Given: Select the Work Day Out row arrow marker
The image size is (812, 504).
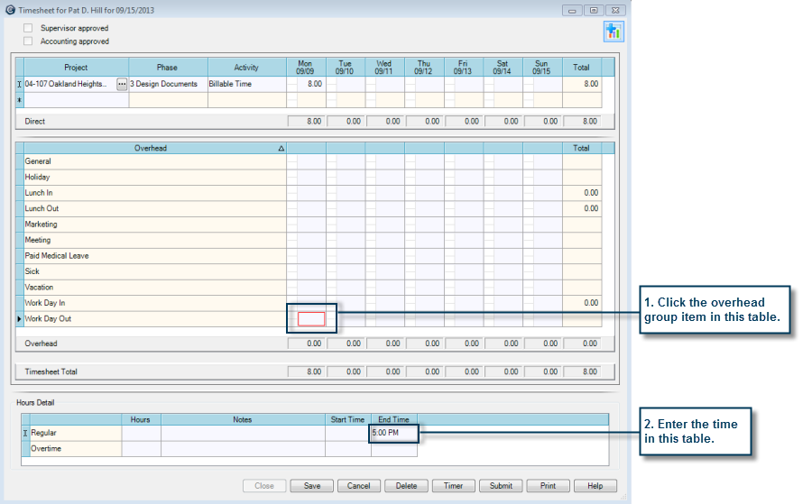Looking at the screenshot, I should [19, 319].
